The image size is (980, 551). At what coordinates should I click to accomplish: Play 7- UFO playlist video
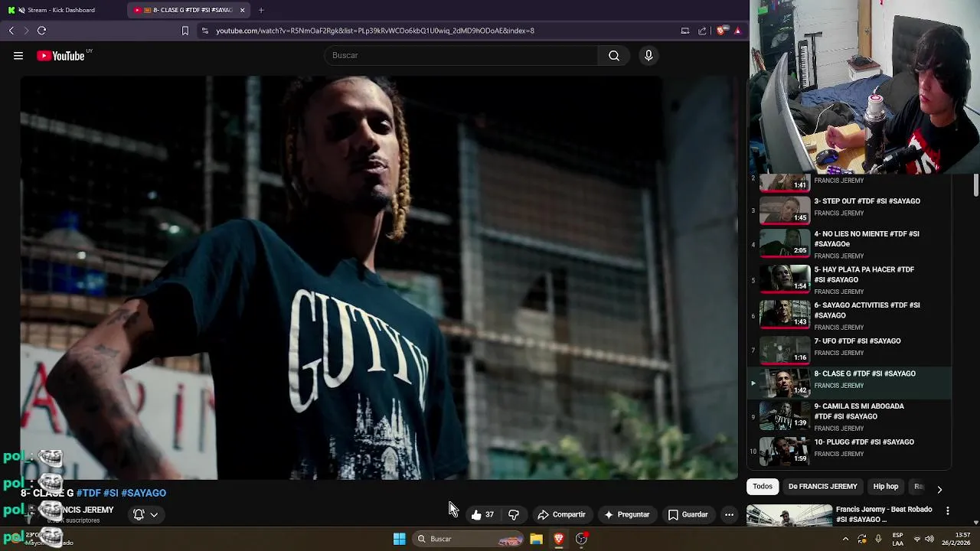click(x=850, y=350)
